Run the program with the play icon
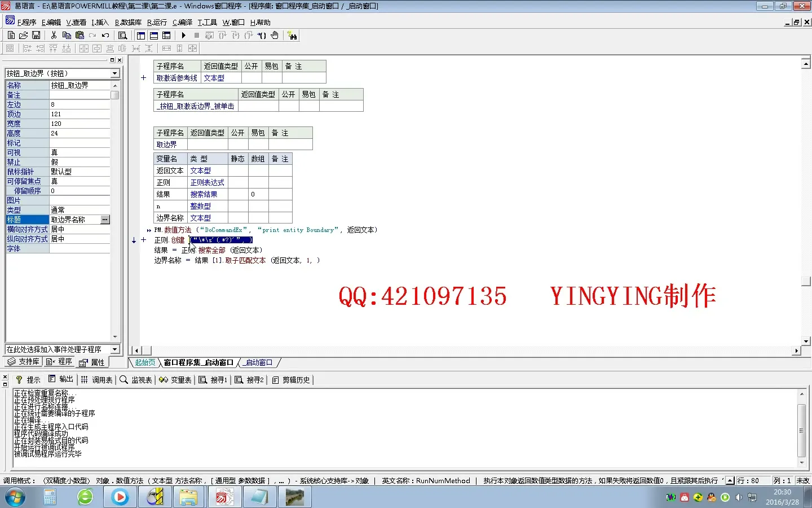812x508 pixels. click(x=184, y=36)
